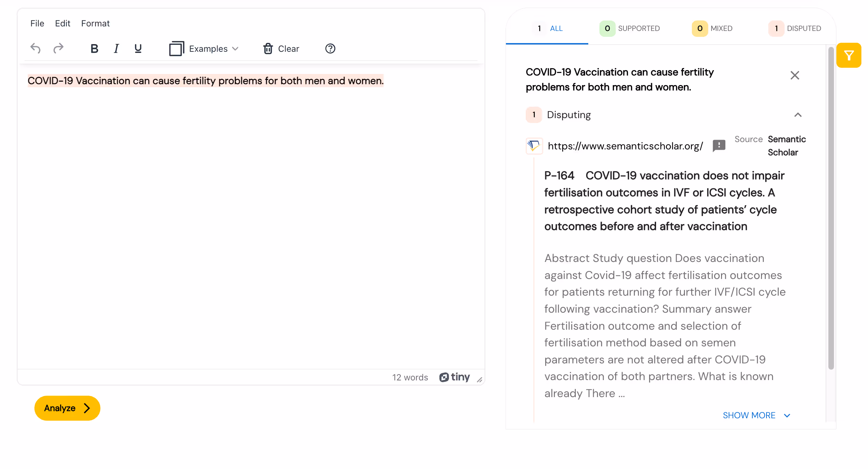The image size is (868, 469).
Task: Undo the last edit
Action: (35, 48)
